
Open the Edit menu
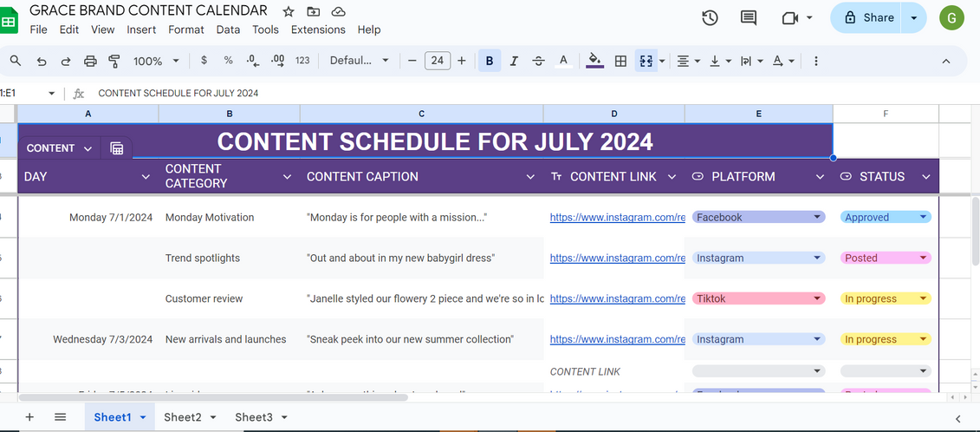68,29
